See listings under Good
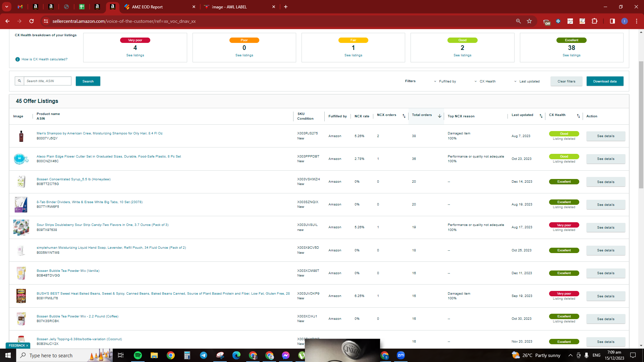The width and height of the screenshot is (644, 362). (462, 55)
